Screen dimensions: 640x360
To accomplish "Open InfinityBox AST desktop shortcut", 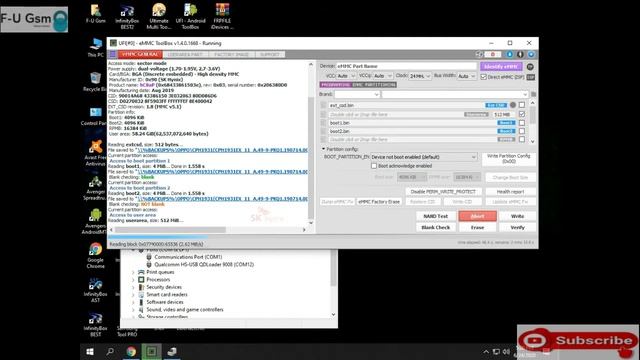I will [96, 290].
